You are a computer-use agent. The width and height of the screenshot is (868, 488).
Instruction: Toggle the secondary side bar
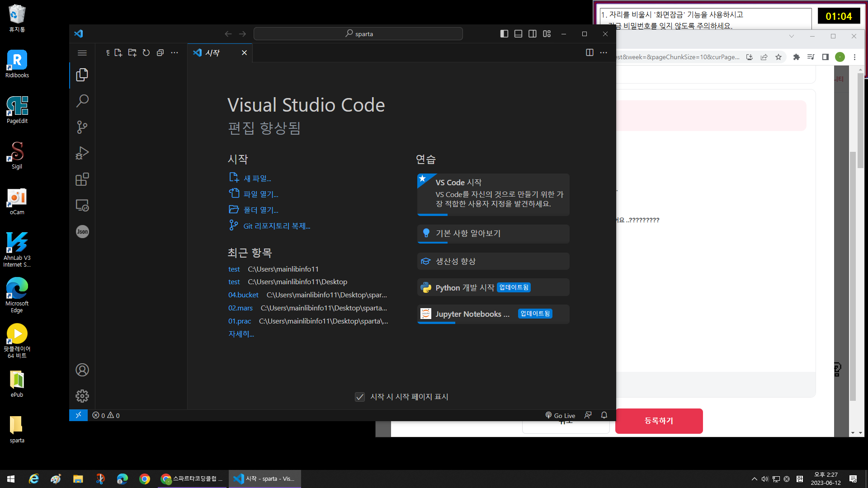[533, 34]
